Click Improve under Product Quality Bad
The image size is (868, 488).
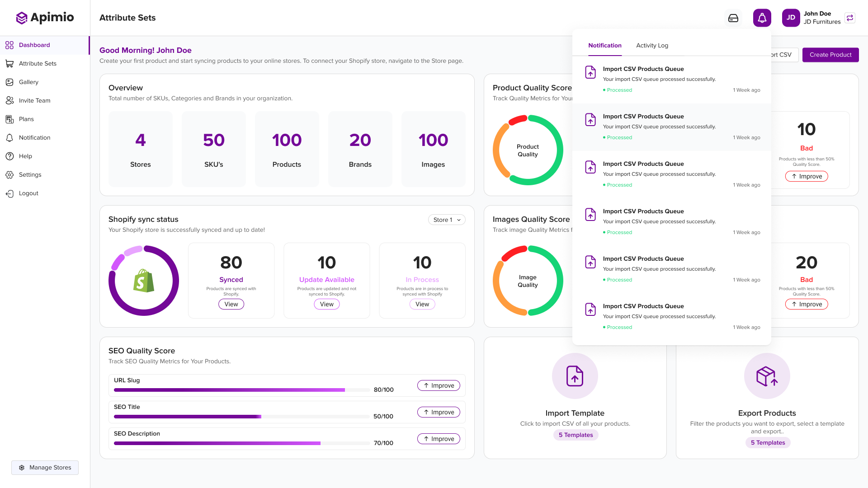point(807,177)
